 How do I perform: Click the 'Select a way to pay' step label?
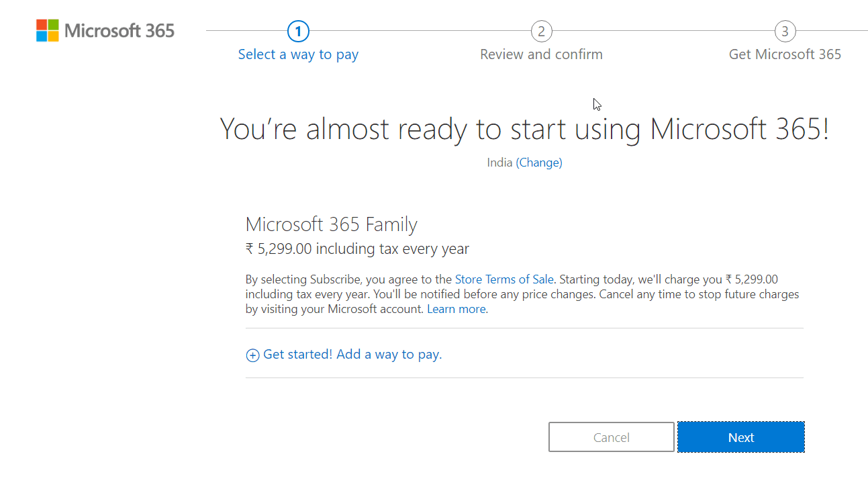[x=298, y=54]
